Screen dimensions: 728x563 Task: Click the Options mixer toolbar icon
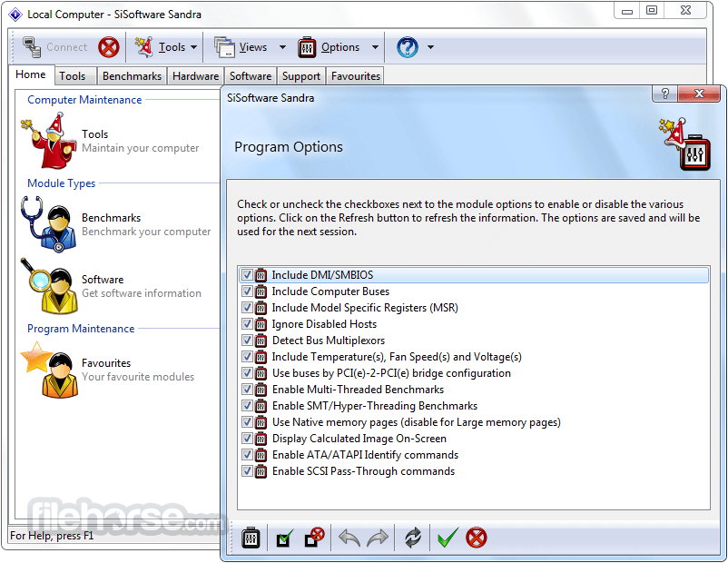click(307, 47)
